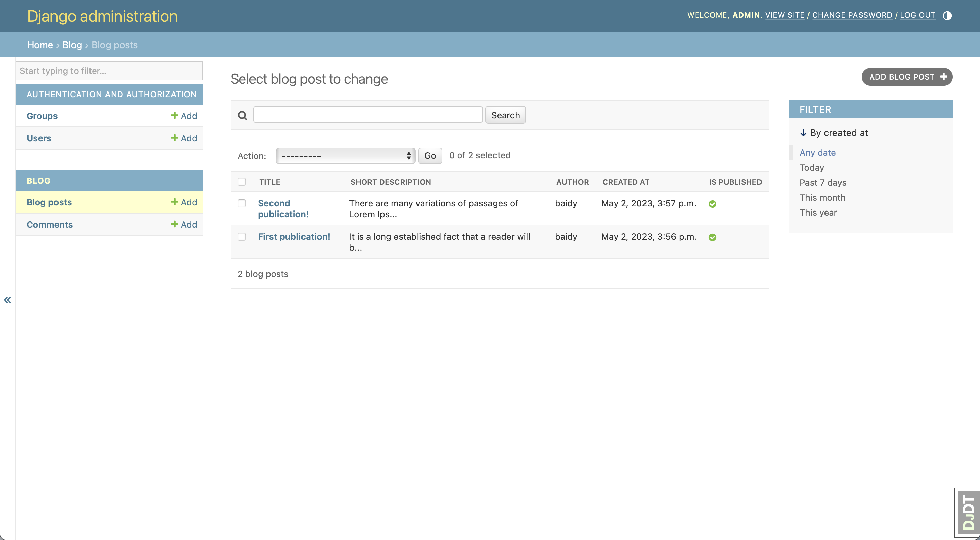Add a new Group via plus Add

(184, 116)
